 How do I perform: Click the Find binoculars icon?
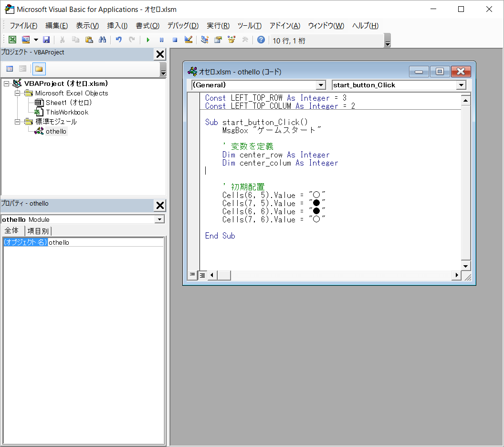click(102, 40)
